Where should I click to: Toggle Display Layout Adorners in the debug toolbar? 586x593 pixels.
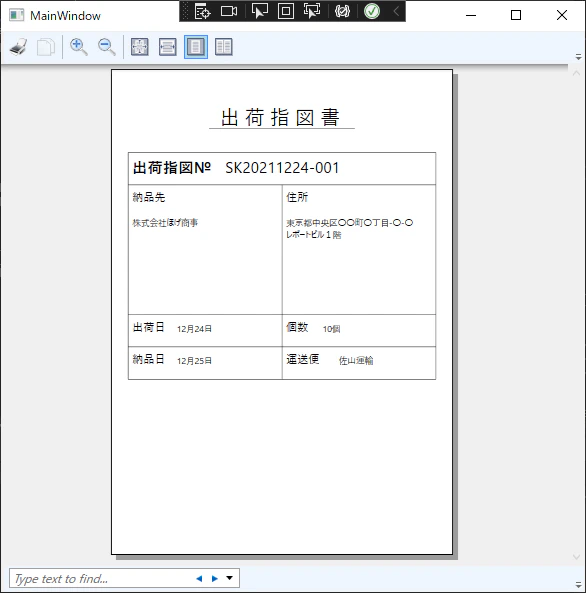pos(286,11)
